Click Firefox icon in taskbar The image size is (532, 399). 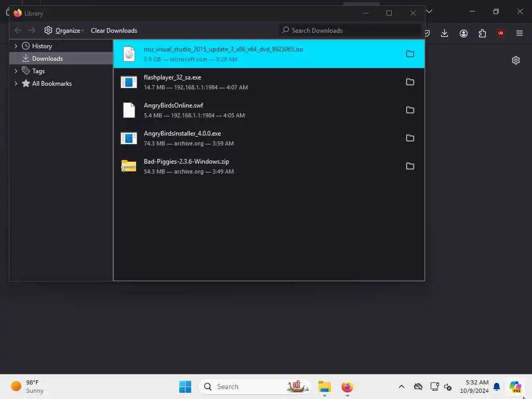(348, 387)
